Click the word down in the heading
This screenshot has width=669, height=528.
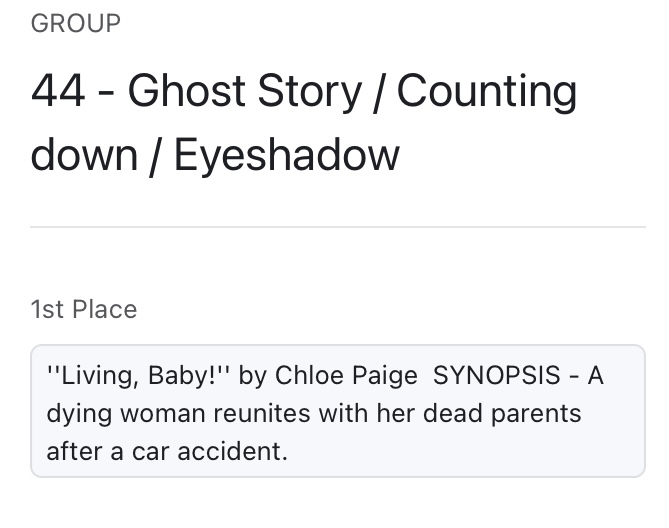click(x=83, y=155)
